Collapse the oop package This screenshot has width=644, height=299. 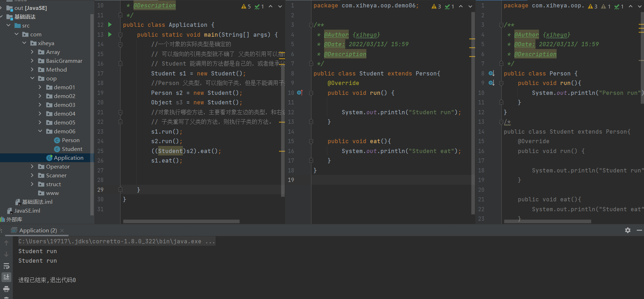32,78
